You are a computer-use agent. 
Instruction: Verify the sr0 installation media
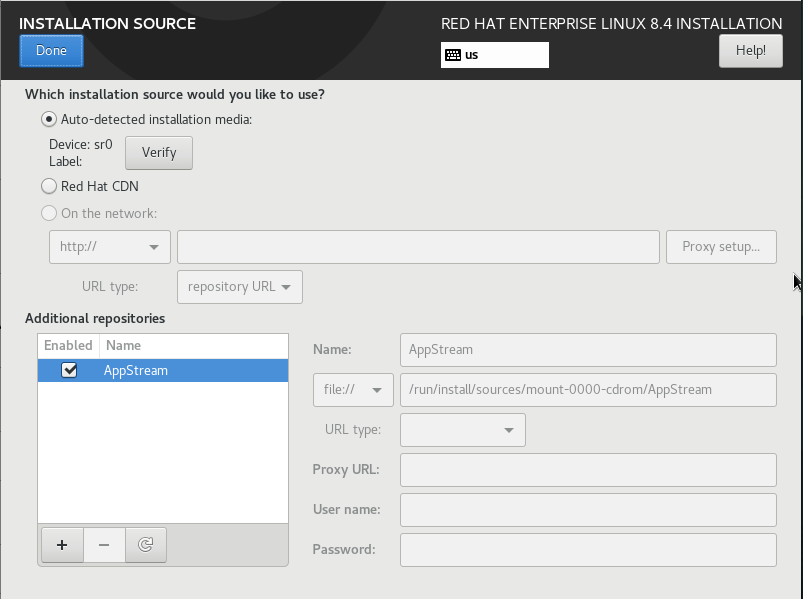coord(159,153)
